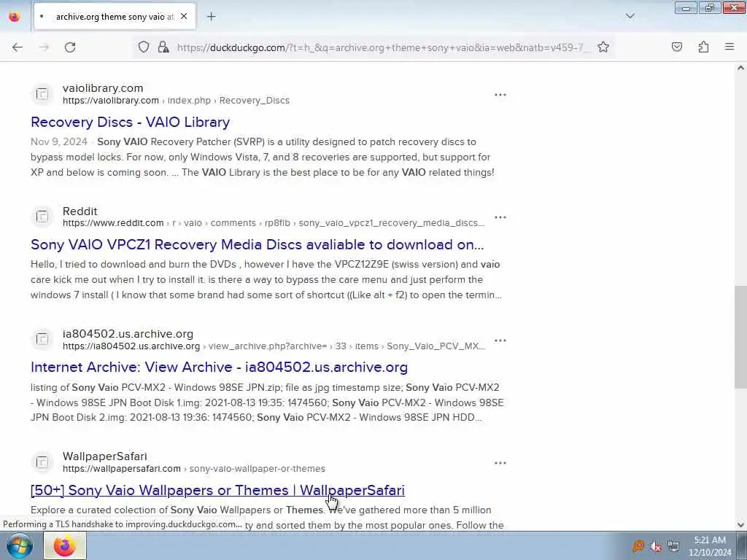Click the forward navigation arrow

pos(44,47)
